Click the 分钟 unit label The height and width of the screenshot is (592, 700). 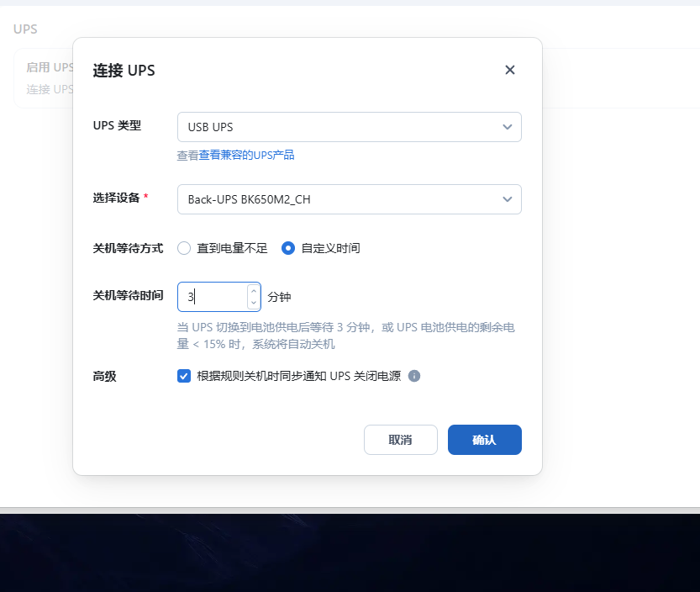(x=279, y=297)
